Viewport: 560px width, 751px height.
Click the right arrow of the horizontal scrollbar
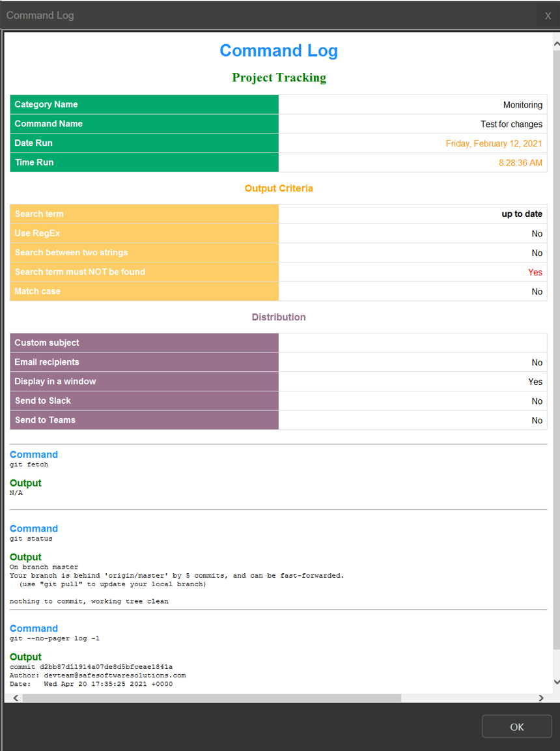pos(541,698)
